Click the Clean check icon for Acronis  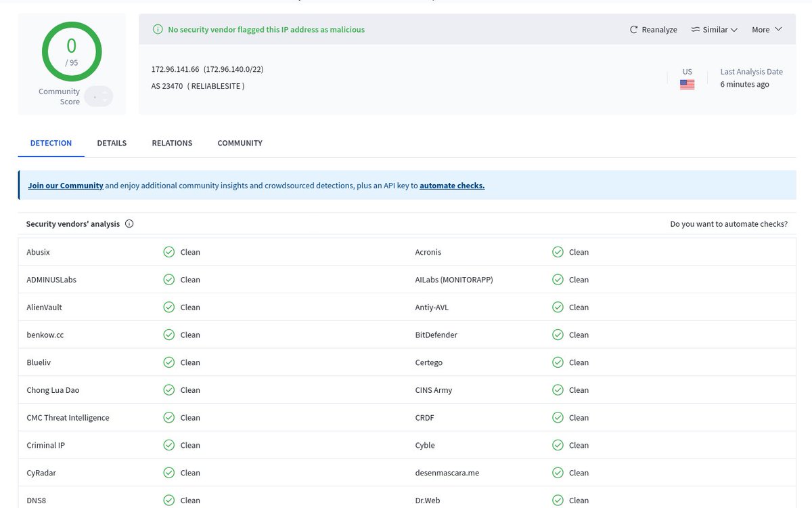558,252
